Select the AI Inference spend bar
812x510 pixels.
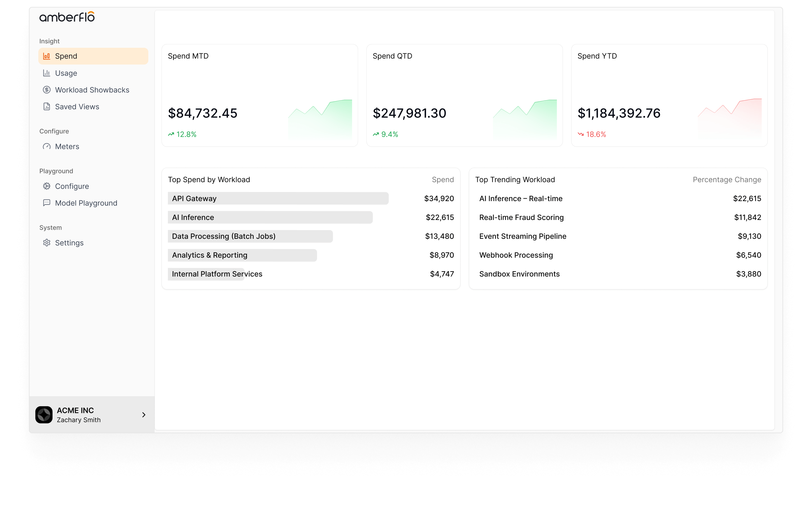pos(270,217)
